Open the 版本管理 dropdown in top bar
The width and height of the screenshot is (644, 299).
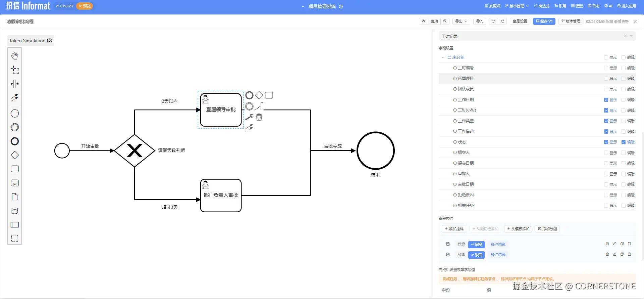(x=517, y=6)
